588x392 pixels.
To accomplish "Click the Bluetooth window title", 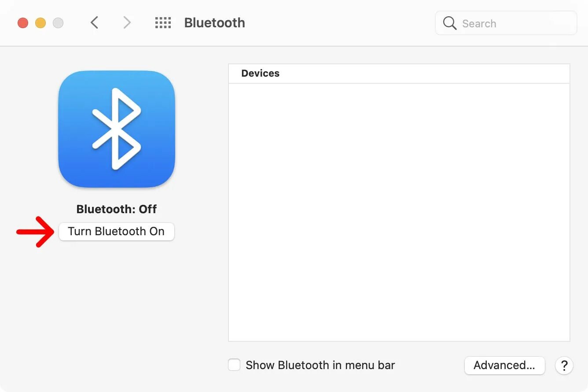I will (214, 22).
